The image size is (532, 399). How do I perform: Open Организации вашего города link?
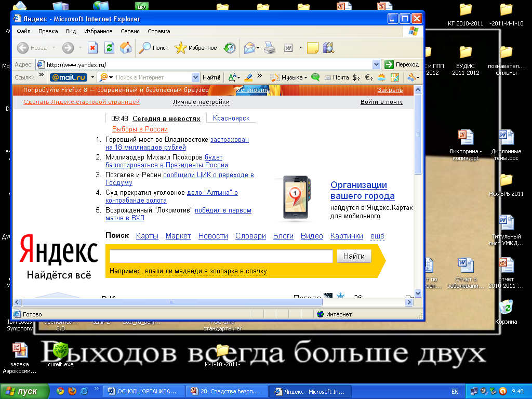362,190
